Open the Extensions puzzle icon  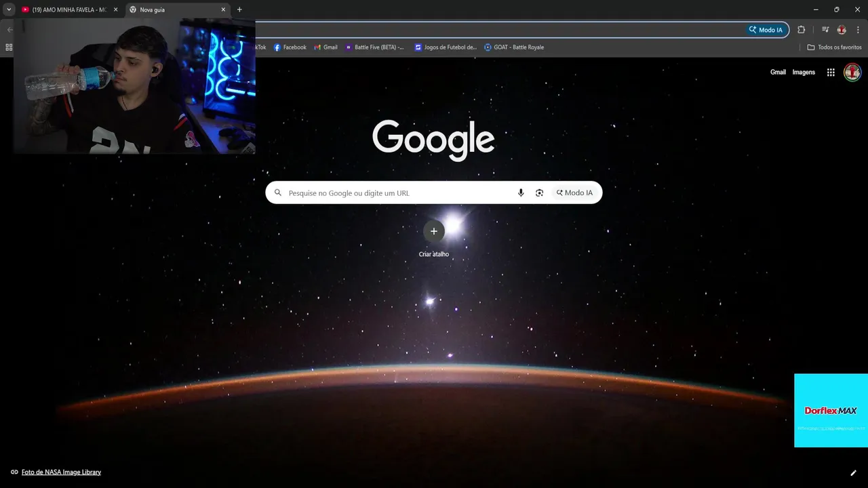[x=802, y=30]
